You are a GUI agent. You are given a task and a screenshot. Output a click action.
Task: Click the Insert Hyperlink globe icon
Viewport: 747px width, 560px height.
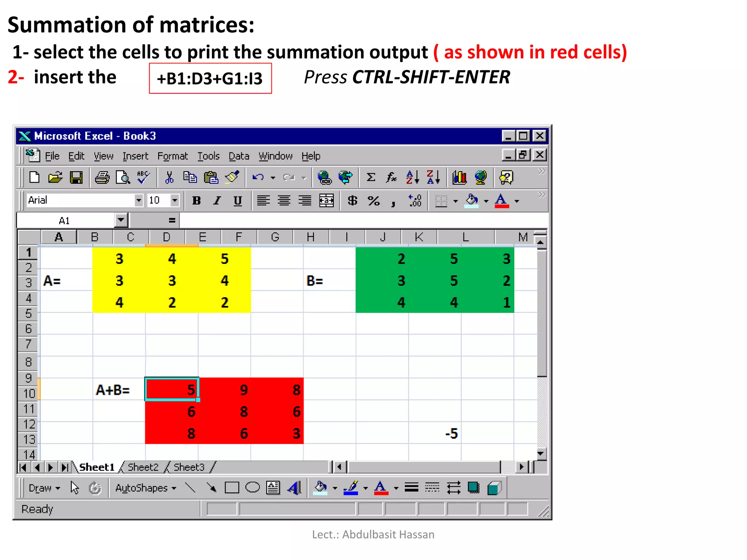pos(324,178)
